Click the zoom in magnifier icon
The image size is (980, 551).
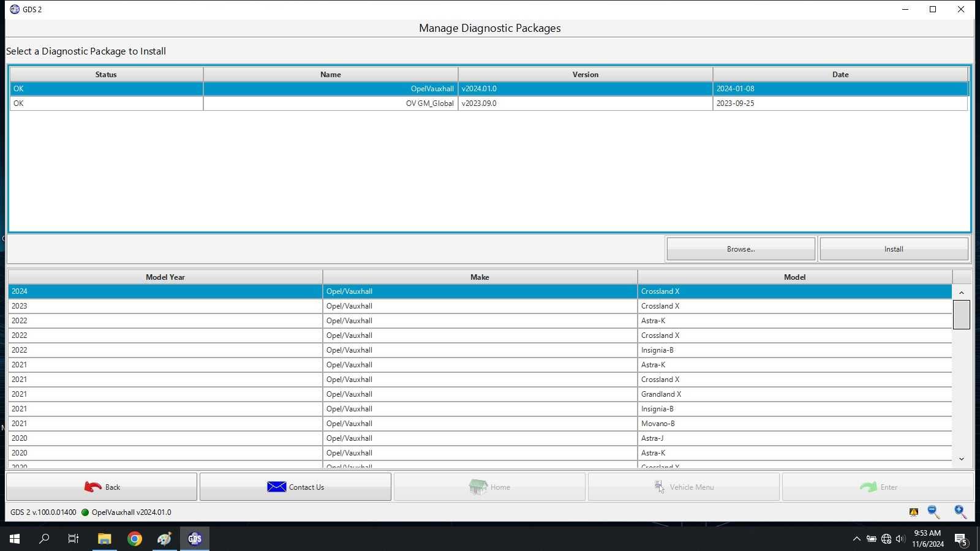(x=960, y=512)
